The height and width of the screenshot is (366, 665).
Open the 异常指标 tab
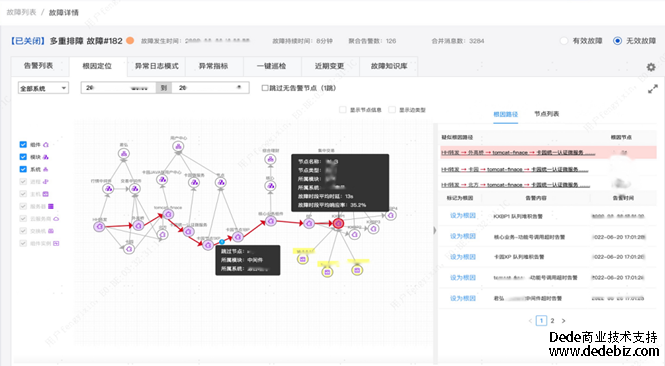point(214,66)
